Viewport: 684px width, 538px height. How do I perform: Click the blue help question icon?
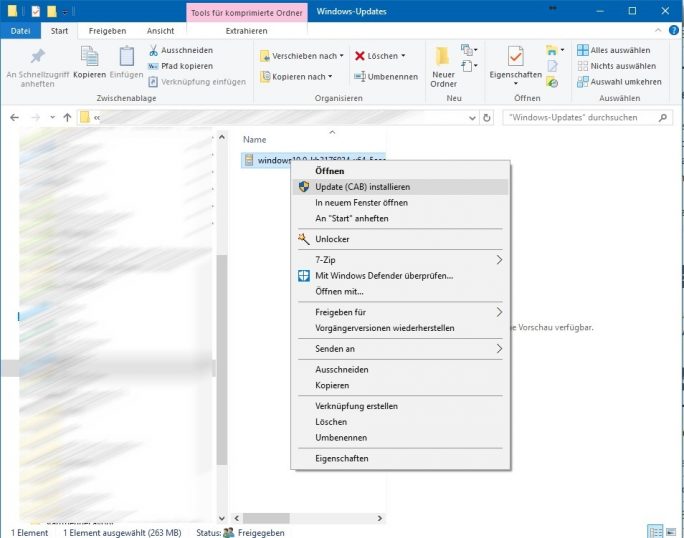(x=674, y=31)
